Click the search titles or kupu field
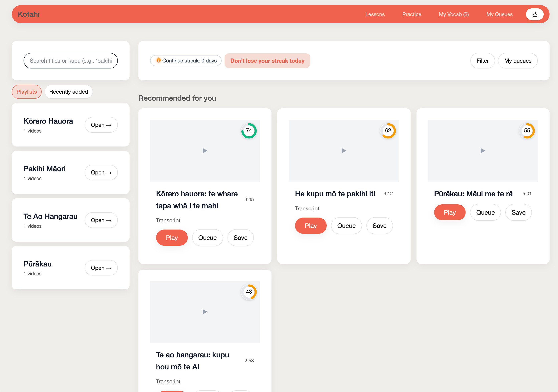Viewport: 558px width, 392px height. coord(71,60)
